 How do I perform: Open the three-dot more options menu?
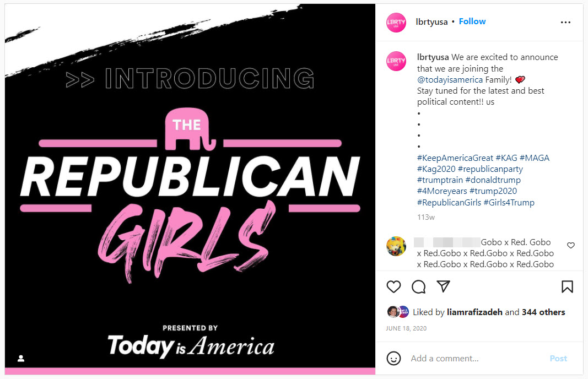pos(565,22)
